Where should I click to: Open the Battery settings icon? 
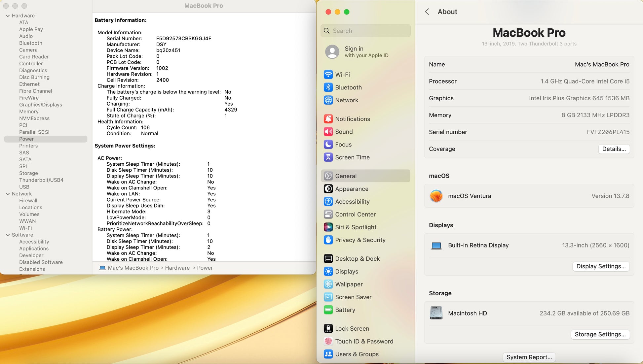(328, 310)
